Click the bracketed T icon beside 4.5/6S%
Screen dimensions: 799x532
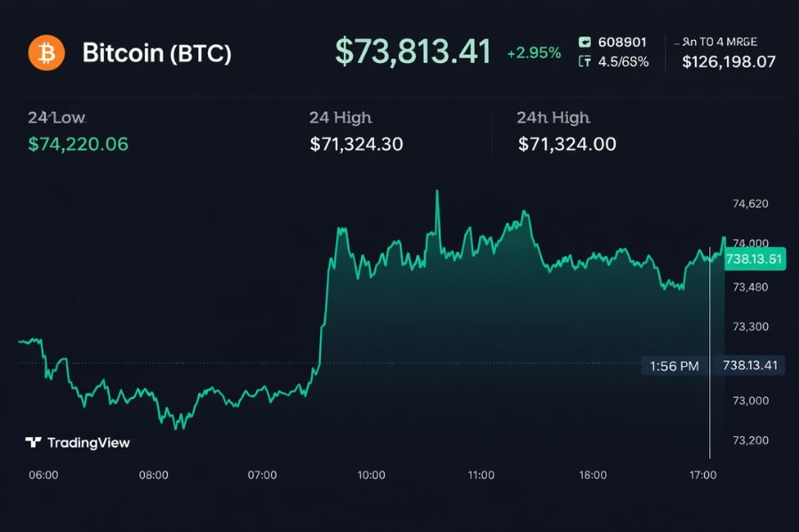click(585, 61)
